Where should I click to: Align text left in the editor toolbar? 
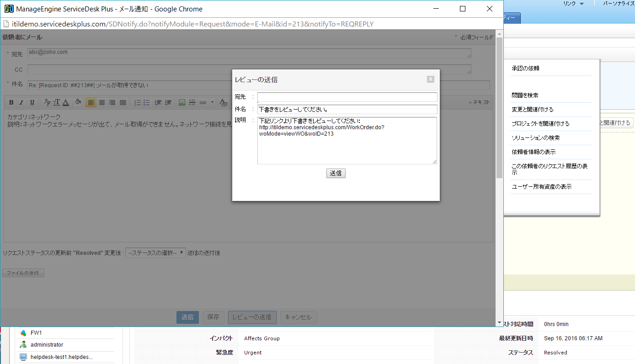pos(91,102)
